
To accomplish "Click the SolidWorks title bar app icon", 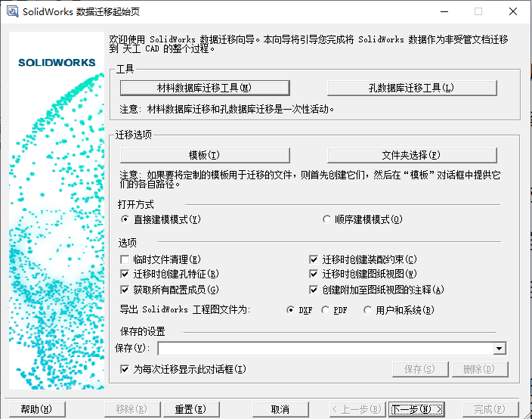I will coord(13,11).
